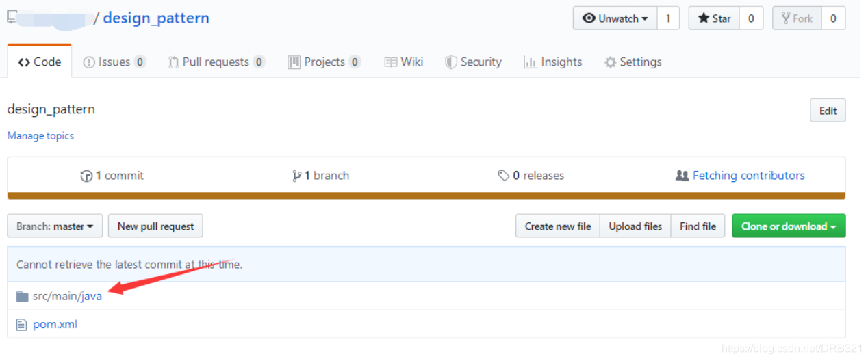Click the book icon in the Wiki tab

[x=391, y=62]
